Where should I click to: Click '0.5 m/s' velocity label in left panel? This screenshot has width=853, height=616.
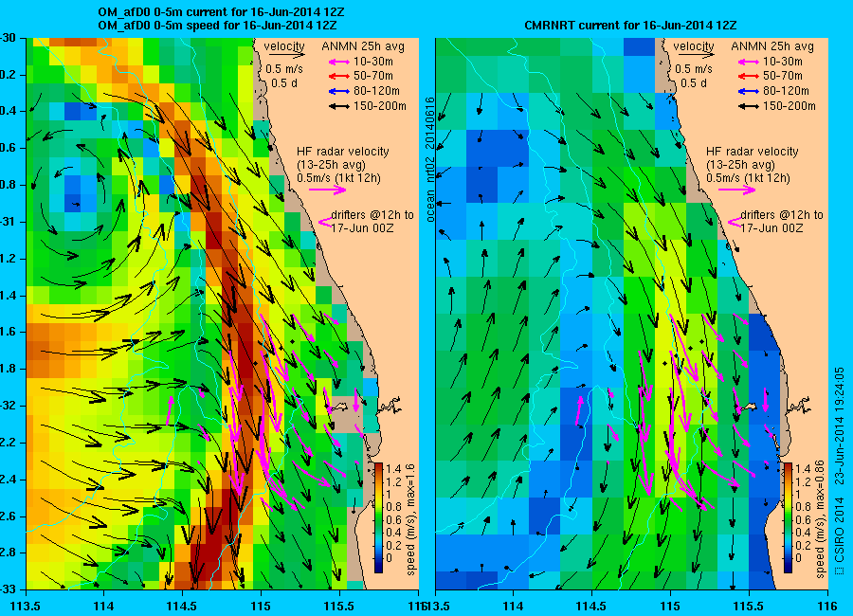coord(284,69)
